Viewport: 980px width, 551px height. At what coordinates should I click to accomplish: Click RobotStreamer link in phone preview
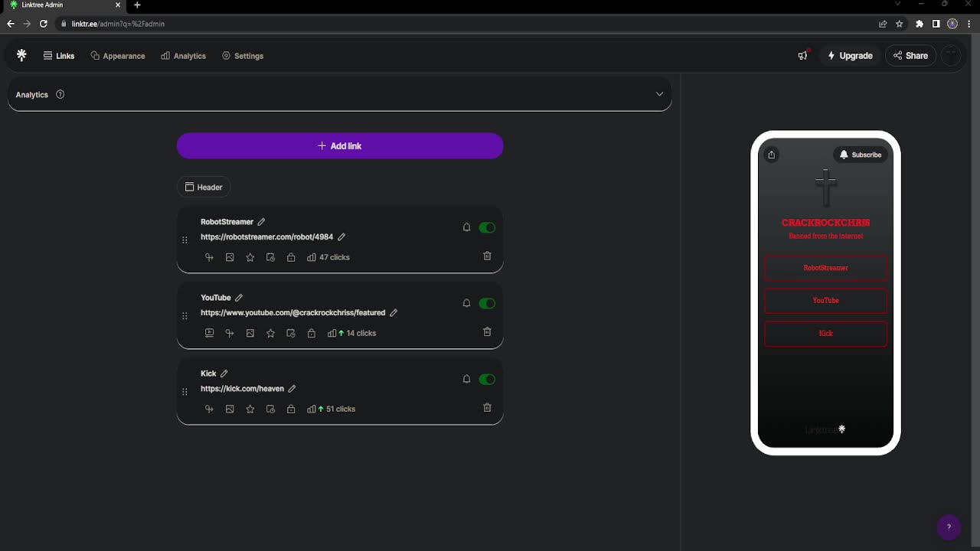point(825,268)
